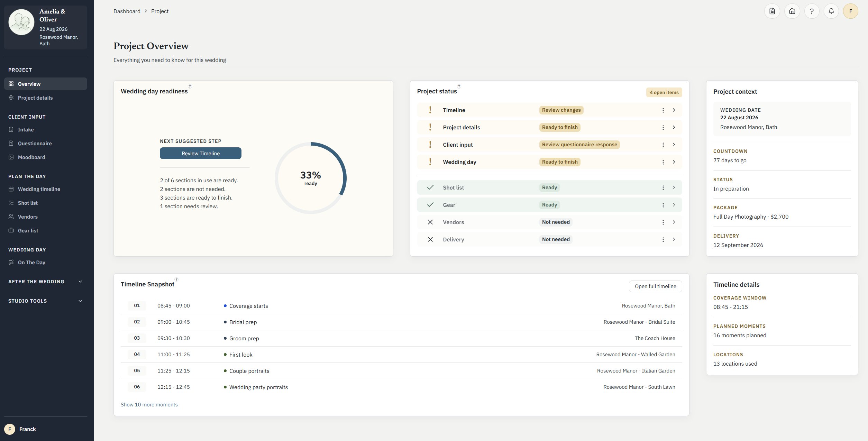
Task: Click the warning icon on Timeline row
Action: tap(430, 110)
